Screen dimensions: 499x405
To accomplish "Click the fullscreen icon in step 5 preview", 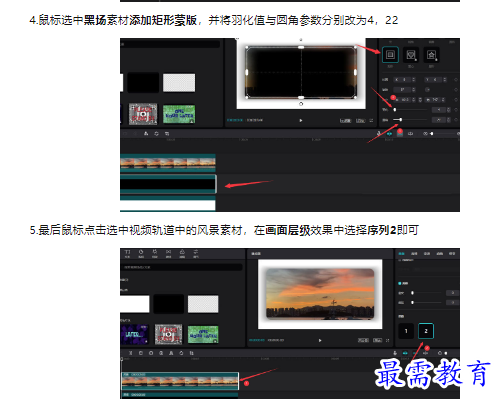I will (x=387, y=340).
